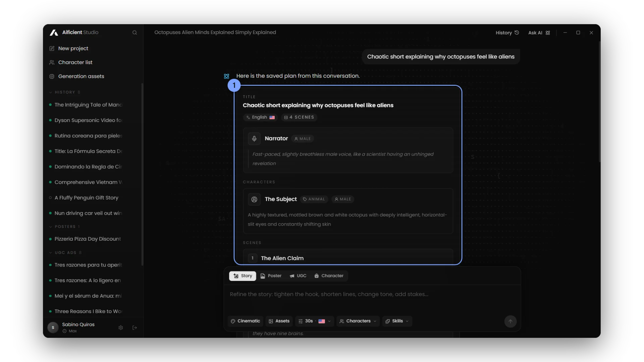Click the Aificient Studio logo
Viewport: 644px width, 362px height.
(x=54, y=33)
